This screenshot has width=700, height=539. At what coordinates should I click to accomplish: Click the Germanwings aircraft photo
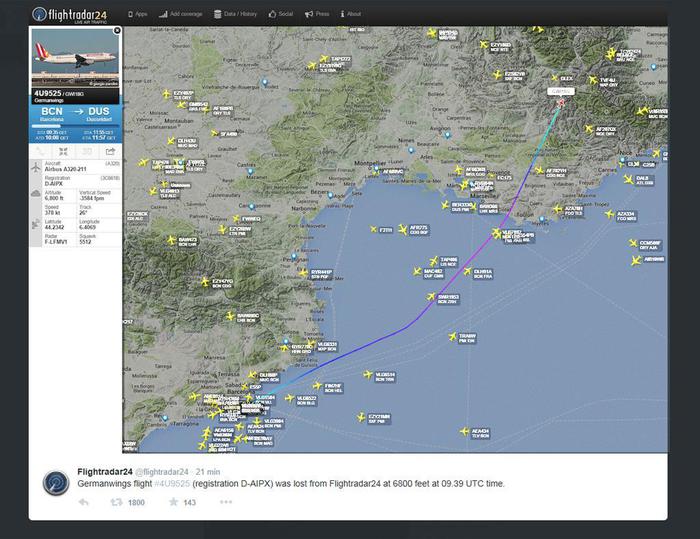pyautogui.click(x=75, y=65)
